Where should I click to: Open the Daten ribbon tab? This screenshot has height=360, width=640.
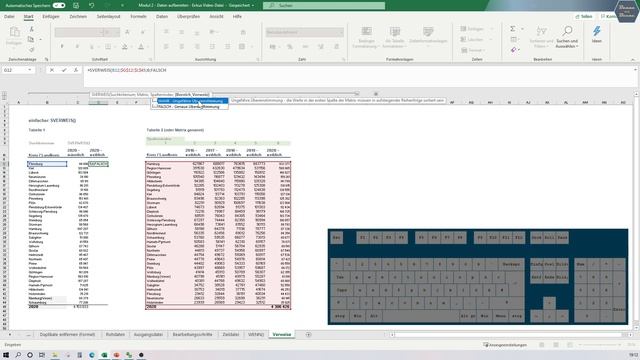[162, 16]
